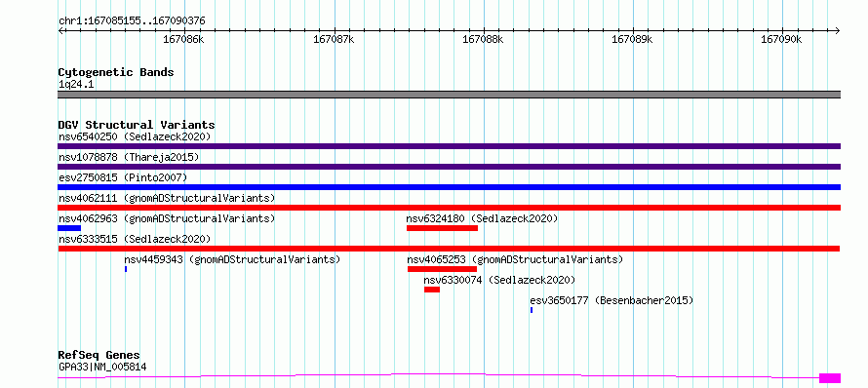Click the ruler's left arrowhead
This screenshot has height=388, width=868.
60,30
